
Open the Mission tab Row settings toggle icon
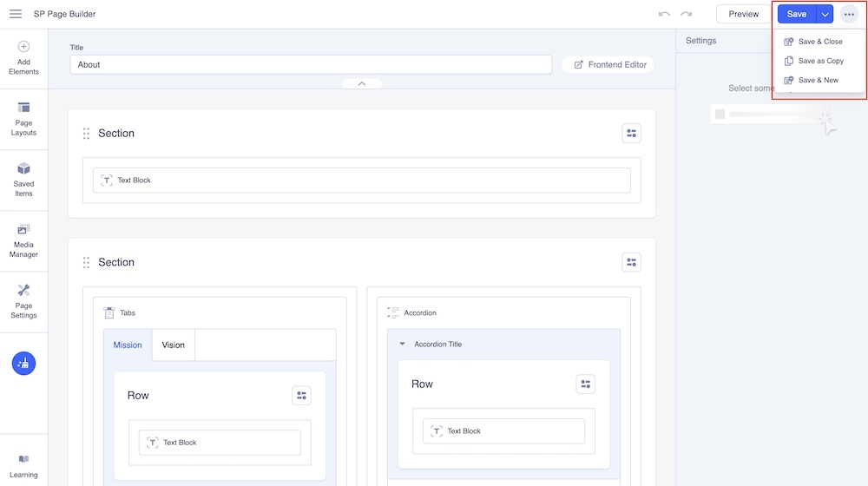301,396
